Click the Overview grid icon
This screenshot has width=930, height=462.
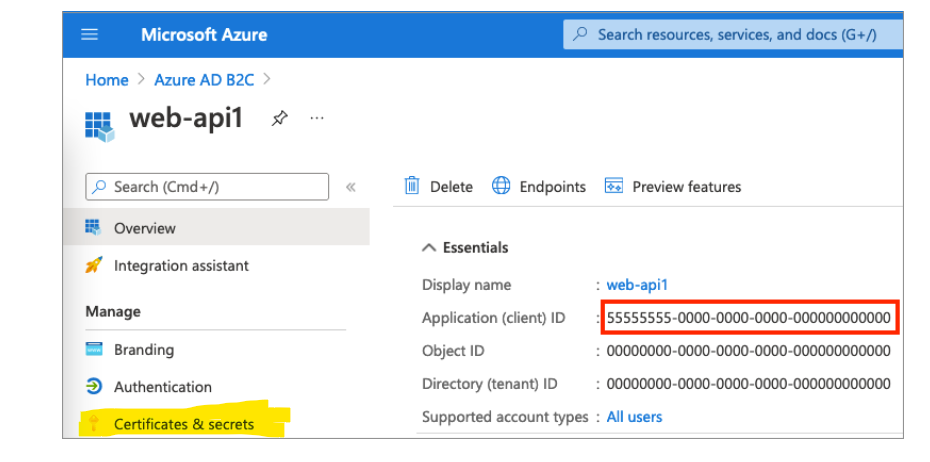tap(93, 227)
